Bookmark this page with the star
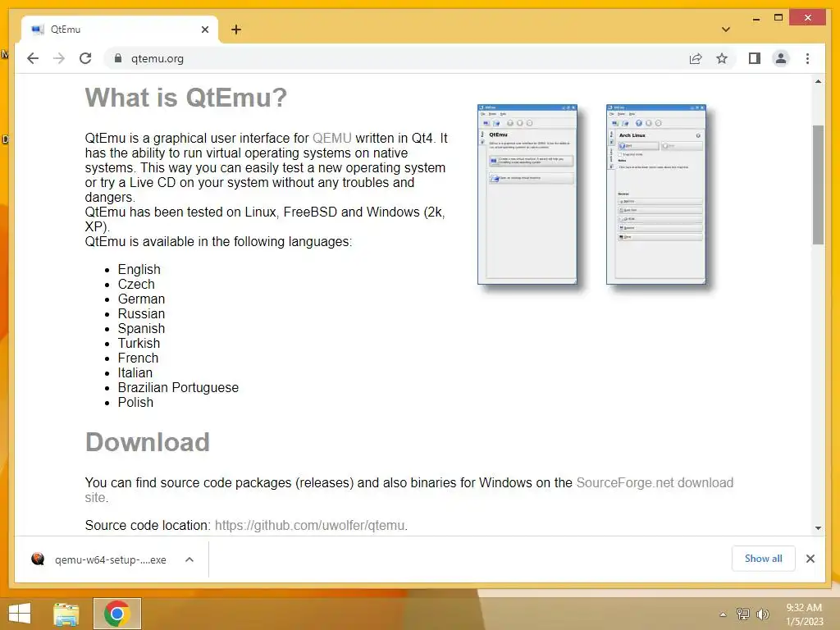Screen dimensions: 840x630 pos(722,58)
